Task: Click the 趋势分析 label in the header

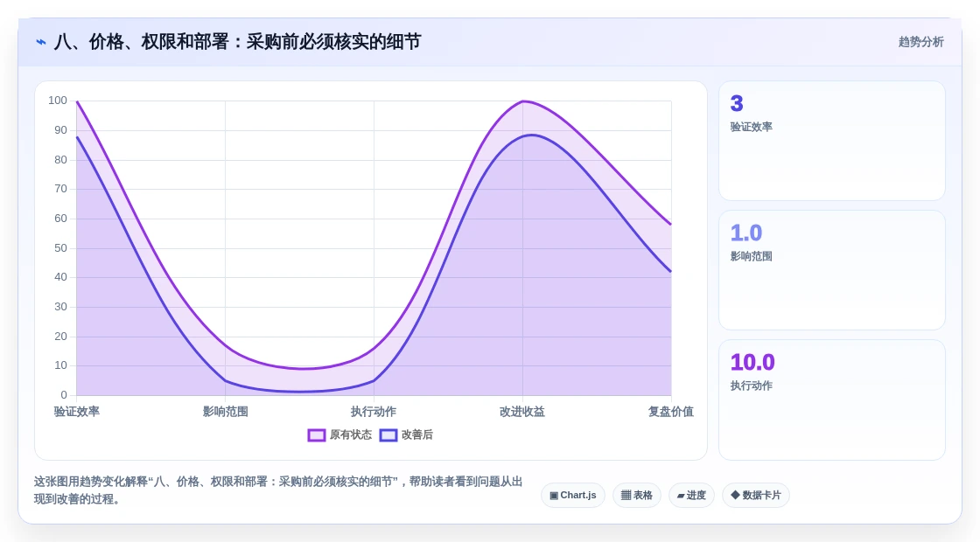Action: point(920,42)
